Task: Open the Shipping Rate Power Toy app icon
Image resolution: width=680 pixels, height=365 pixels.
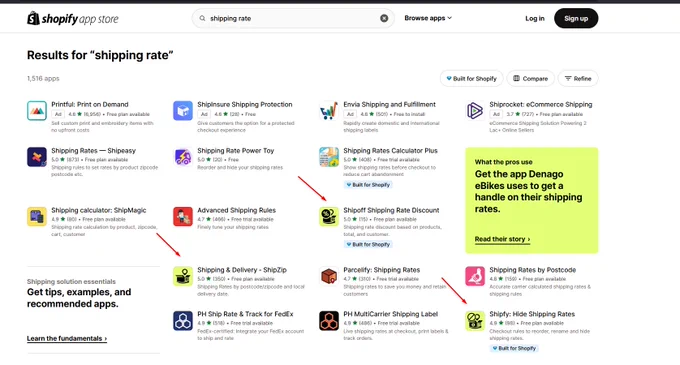Action: point(183,157)
